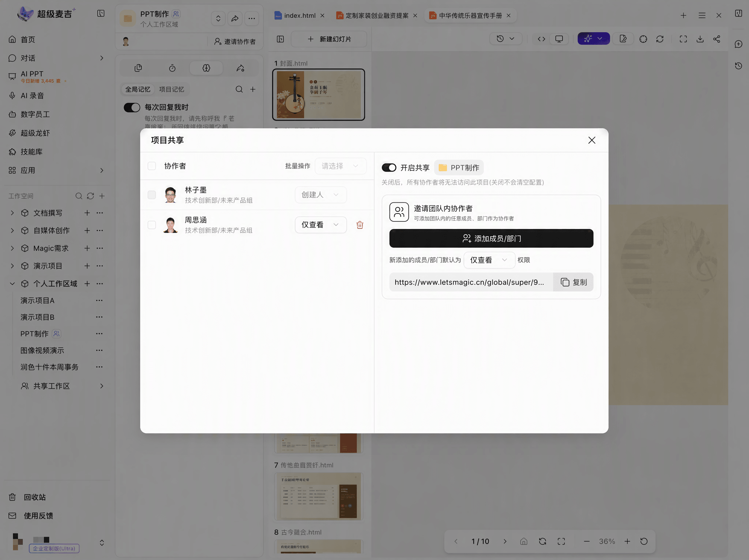The height and width of the screenshot is (560, 749).
Task: Click the purple AI sparkle toolbar button
Action: tap(593, 39)
